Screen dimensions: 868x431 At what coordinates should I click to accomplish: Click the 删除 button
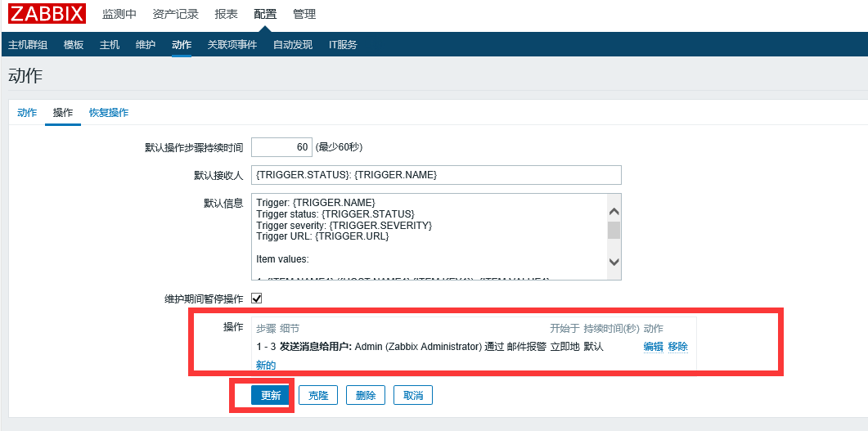pos(366,396)
